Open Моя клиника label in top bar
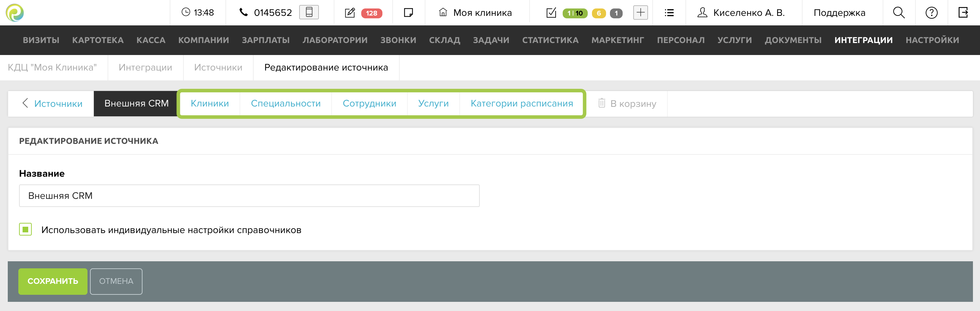The image size is (980, 311). coord(482,13)
